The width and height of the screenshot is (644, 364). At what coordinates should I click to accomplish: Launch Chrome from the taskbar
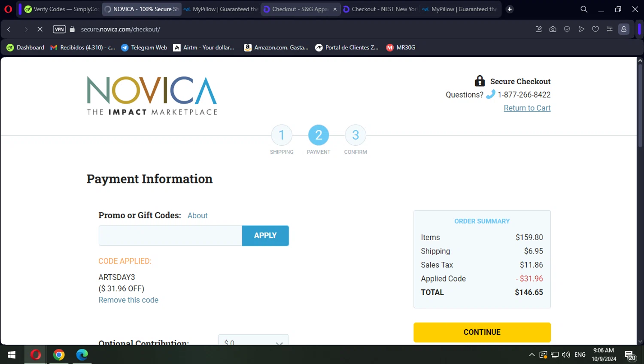(59, 355)
